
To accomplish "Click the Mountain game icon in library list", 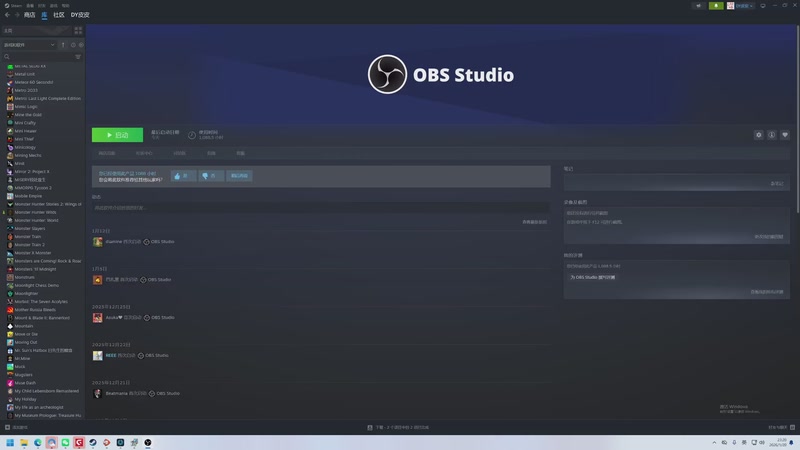I will click(x=10, y=326).
